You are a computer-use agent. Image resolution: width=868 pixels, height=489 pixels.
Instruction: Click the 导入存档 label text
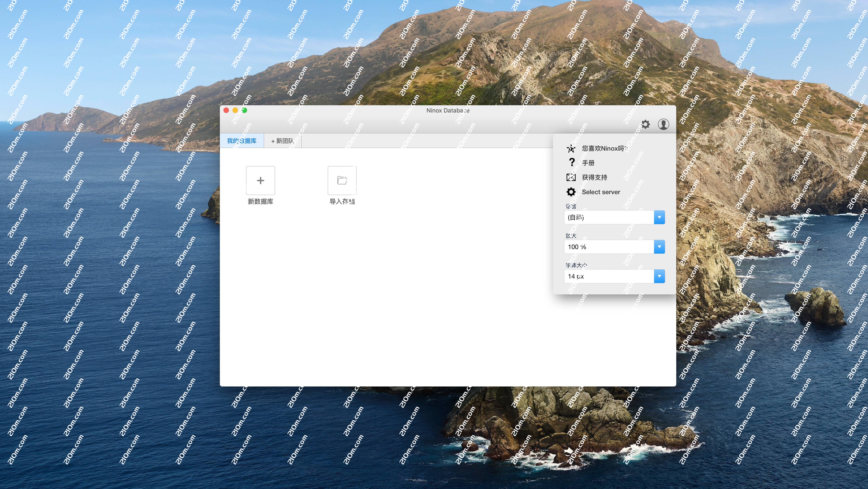click(x=342, y=202)
